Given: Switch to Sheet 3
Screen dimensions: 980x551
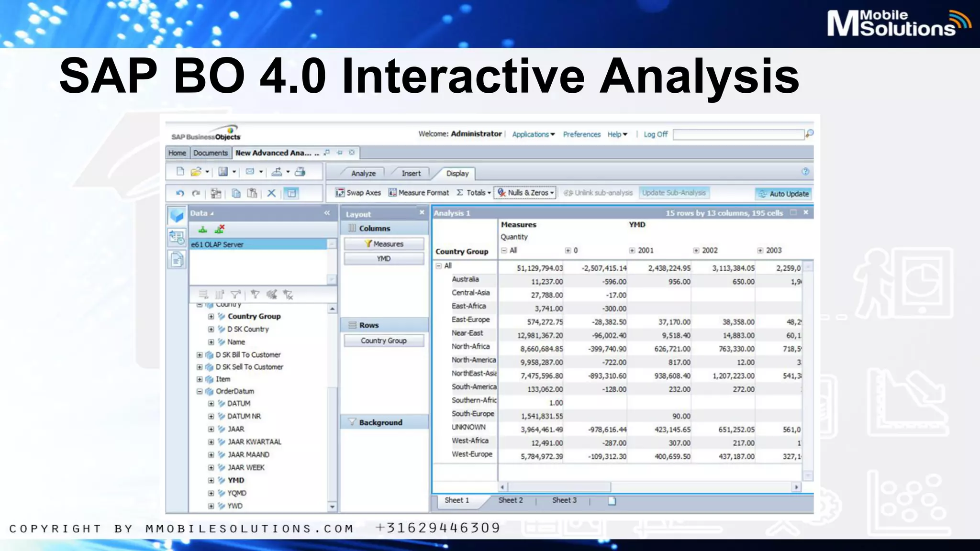Looking at the screenshot, I should (565, 500).
